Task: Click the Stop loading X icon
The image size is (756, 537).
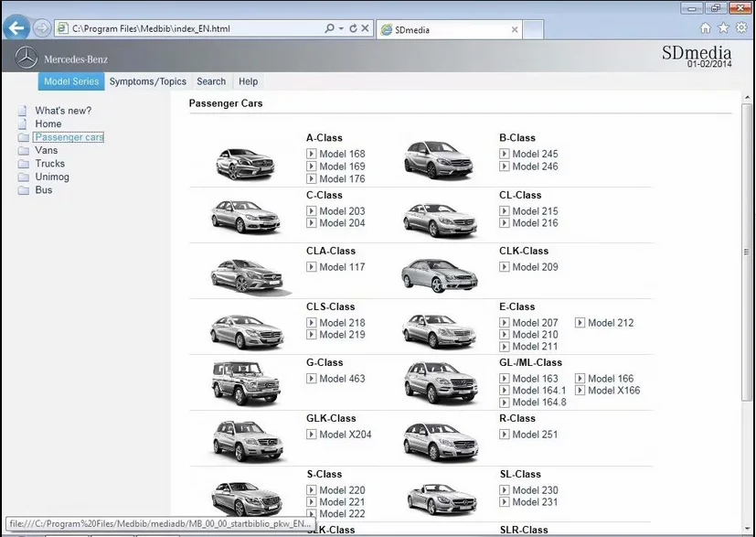Action: tap(365, 28)
